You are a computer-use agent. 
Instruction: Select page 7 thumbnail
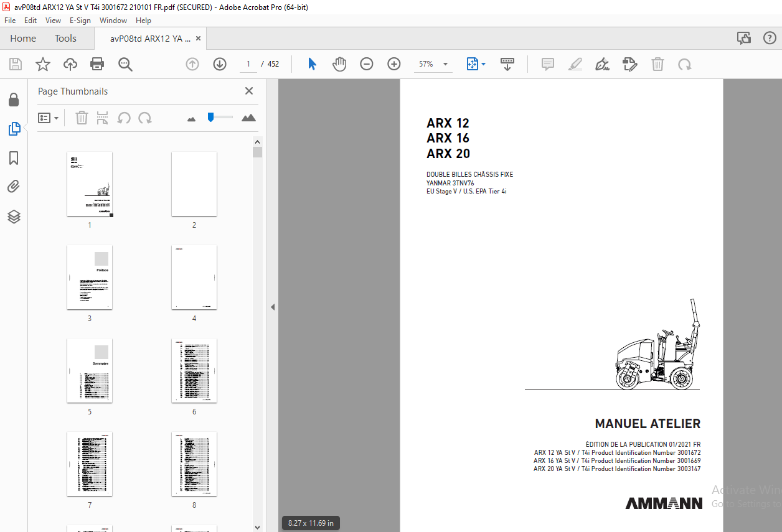[90, 464]
